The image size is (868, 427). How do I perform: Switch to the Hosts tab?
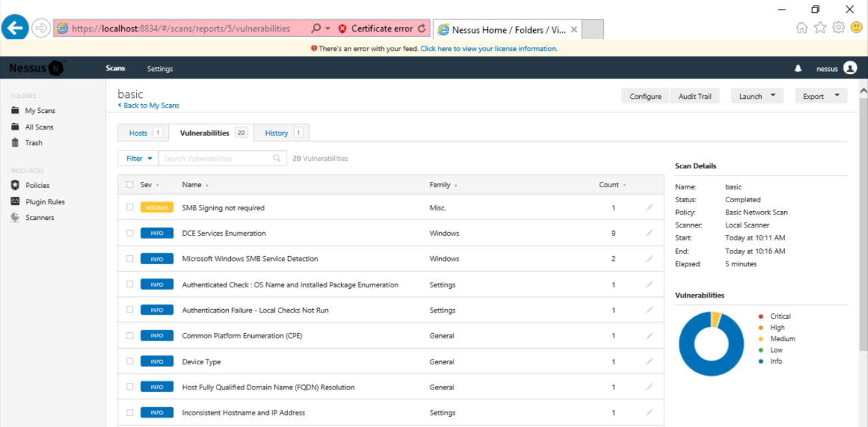pos(138,133)
